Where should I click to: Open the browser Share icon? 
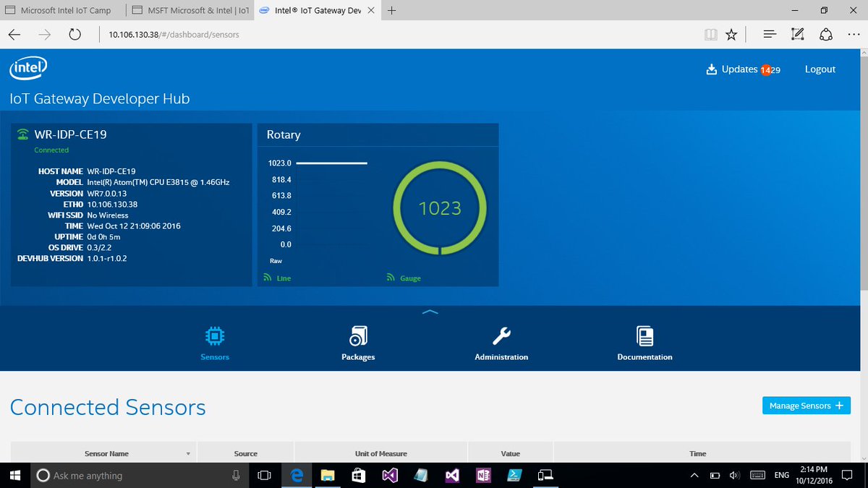[826, 34]
